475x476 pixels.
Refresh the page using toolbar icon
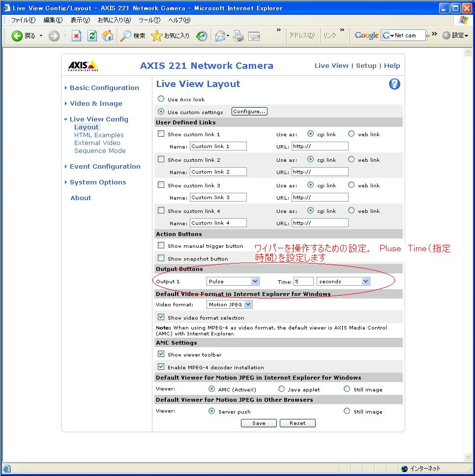tap(92, 36)
